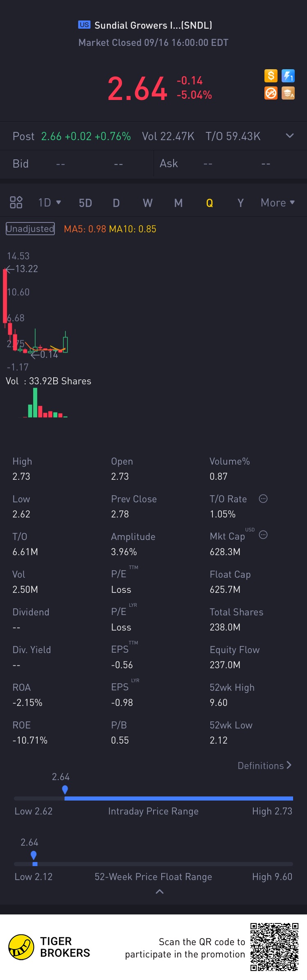Show Mkt Cap info bubble

pyautogui.click(x=263, y=535)
